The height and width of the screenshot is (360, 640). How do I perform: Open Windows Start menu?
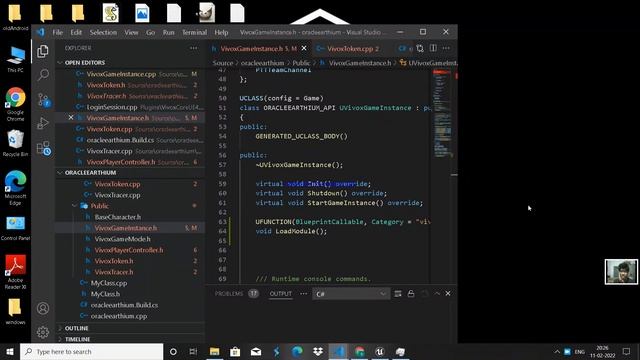10,351
